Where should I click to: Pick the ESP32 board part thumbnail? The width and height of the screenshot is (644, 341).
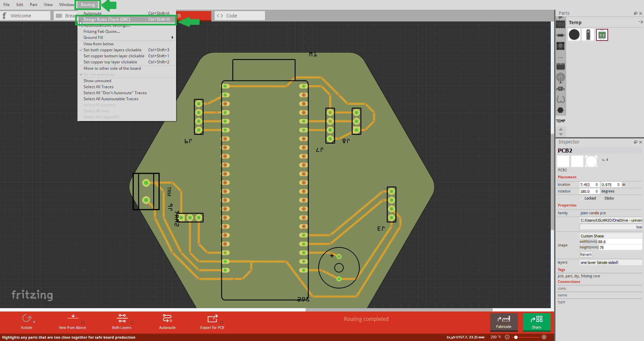(588, 35)
